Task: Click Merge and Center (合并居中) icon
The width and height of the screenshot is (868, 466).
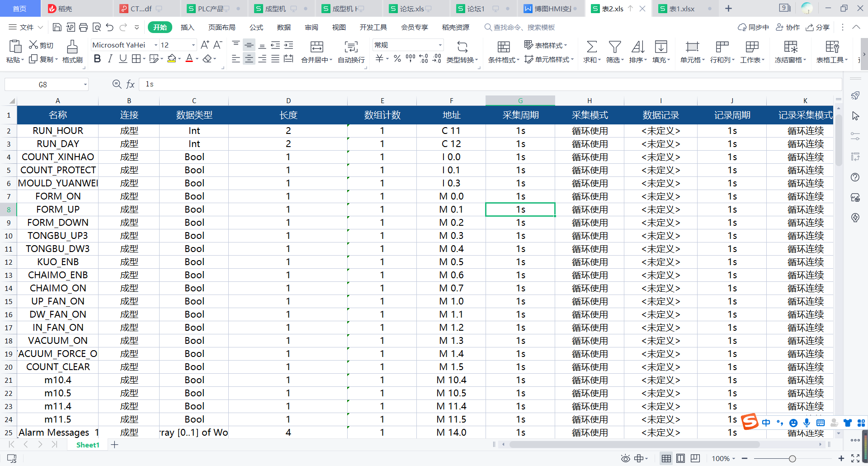Action: point(317,47)
